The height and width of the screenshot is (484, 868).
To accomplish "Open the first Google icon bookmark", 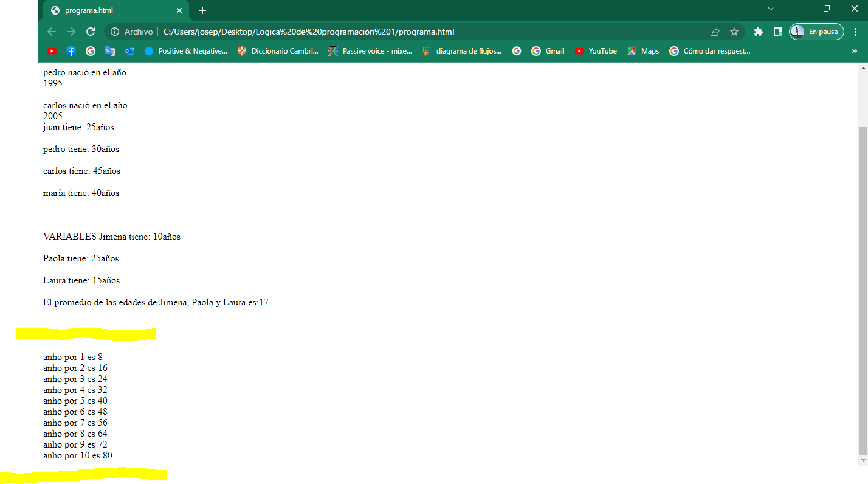I will point(91,51).
